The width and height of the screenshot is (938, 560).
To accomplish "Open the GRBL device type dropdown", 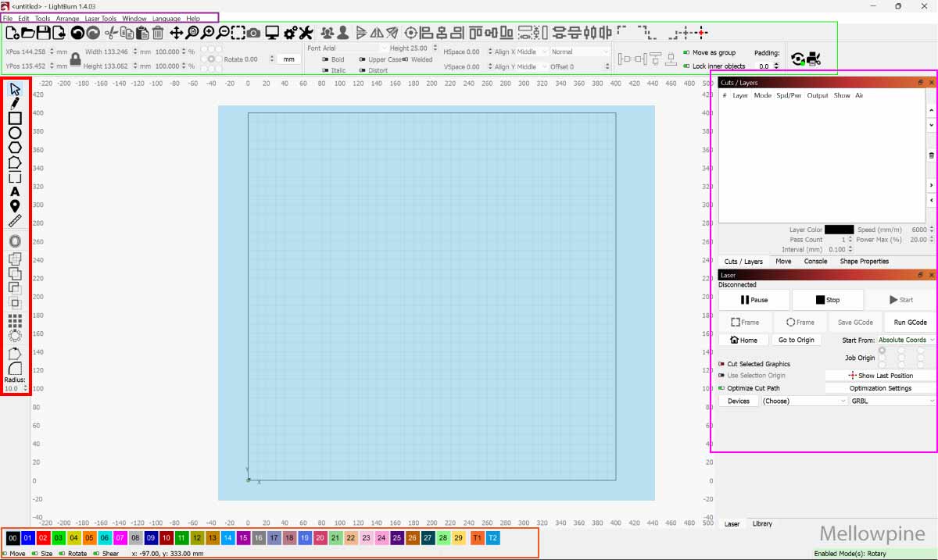I will pyautogui.click(x=893, y=401).
